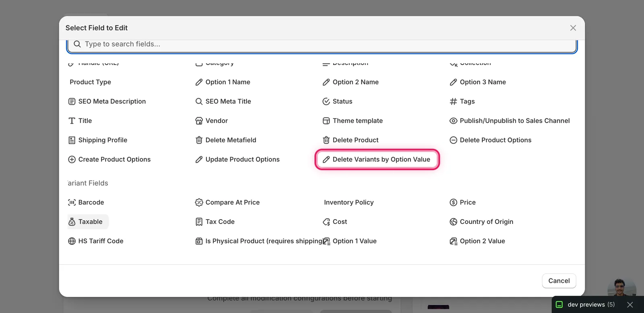644x313 pixels.
Task: Click the trash icon beside Delete Metafield
Action: (199, 140)
